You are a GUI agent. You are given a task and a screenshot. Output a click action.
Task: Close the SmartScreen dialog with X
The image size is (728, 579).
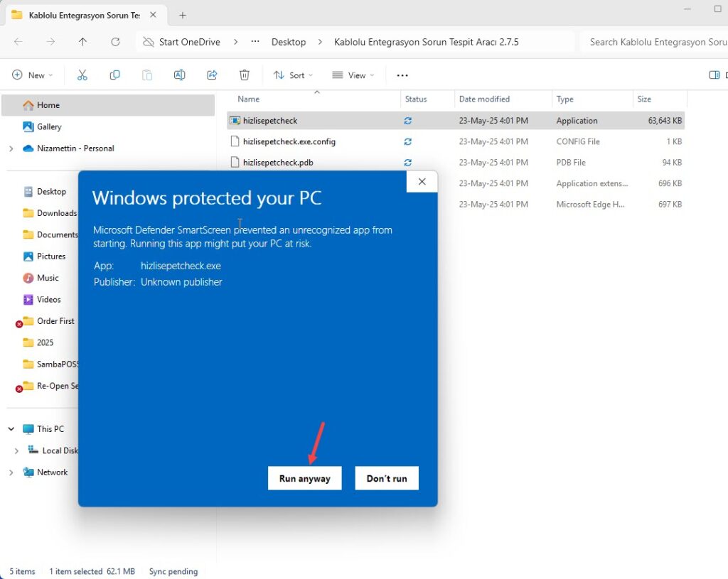(x=422, y=181)
